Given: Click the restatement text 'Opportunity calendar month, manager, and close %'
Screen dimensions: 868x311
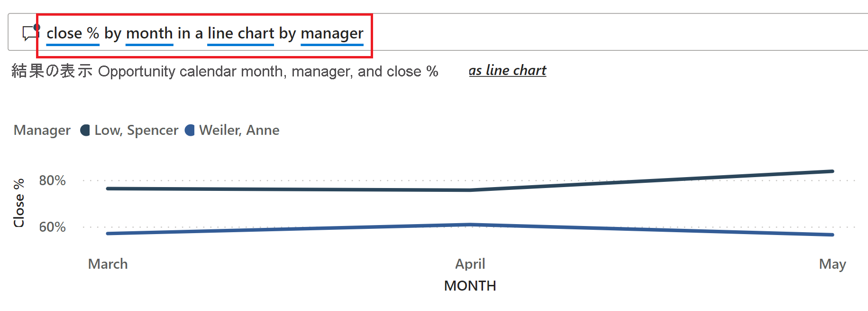Looking at the screenshot, I should point(268,71).
